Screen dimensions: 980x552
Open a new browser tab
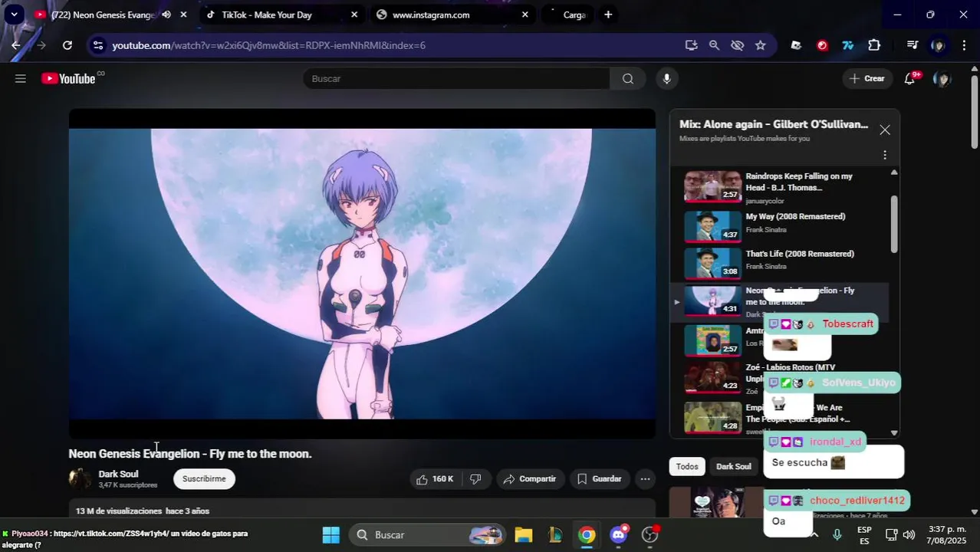(x=608, y=15)
